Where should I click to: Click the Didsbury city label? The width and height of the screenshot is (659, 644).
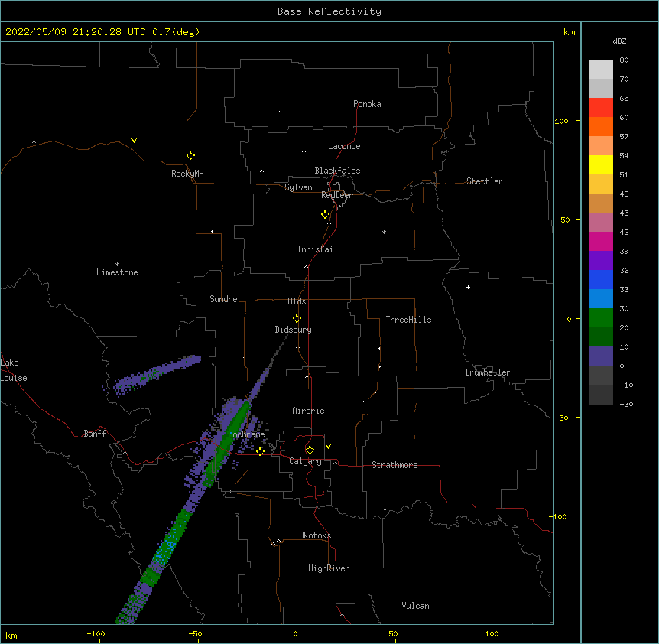[293, 330]
